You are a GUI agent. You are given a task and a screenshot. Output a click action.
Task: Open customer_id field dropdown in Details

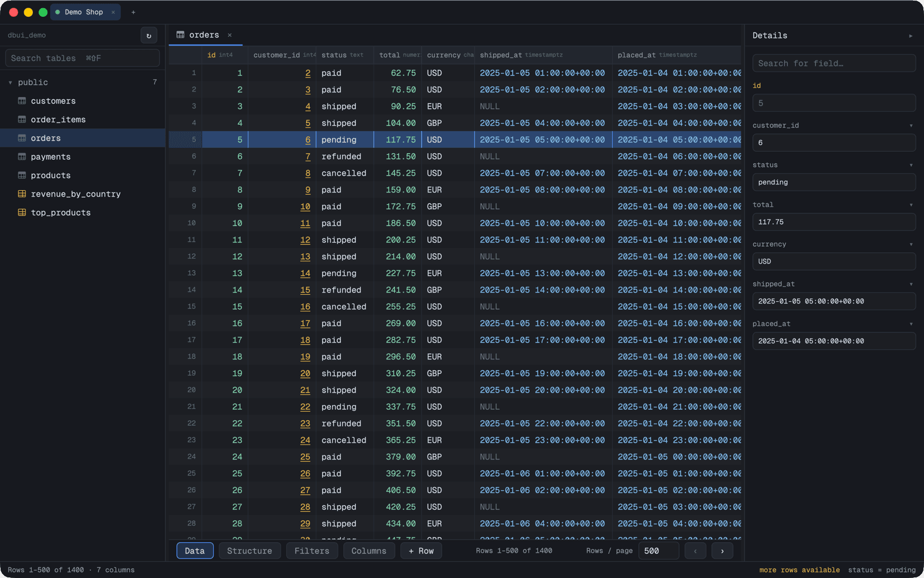[x=911, y=125]
